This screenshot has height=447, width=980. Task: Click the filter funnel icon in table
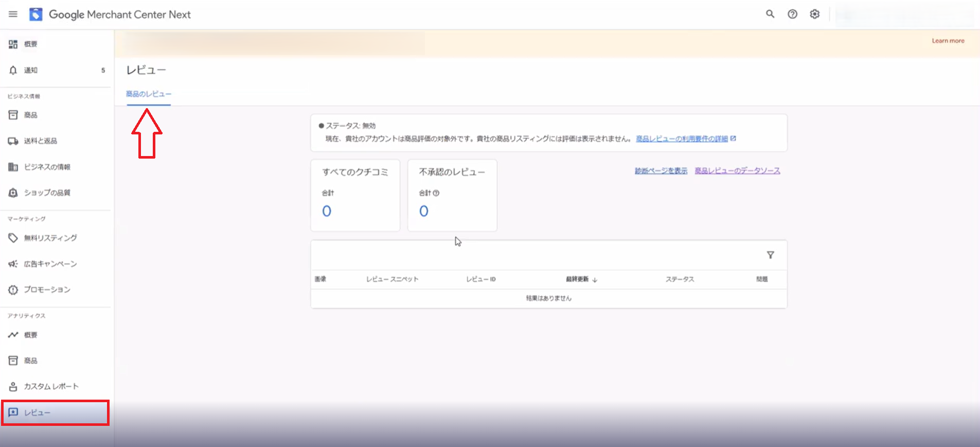[770, 255]
